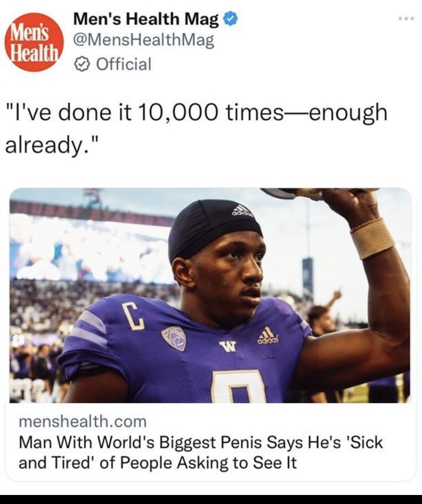Open the article preview photo
The width and height of the screenshot is (422, 504).
pyautogui.click(x=210, y=295)
